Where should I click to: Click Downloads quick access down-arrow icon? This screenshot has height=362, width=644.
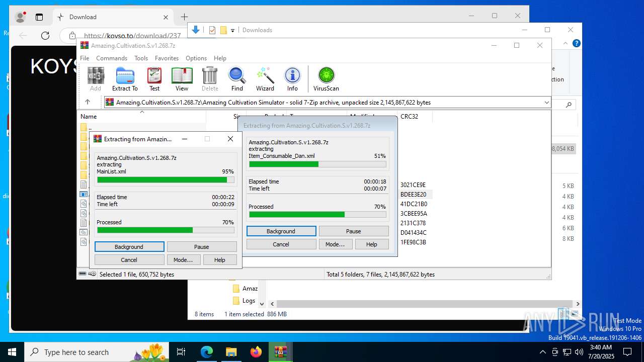pos(196,30)
